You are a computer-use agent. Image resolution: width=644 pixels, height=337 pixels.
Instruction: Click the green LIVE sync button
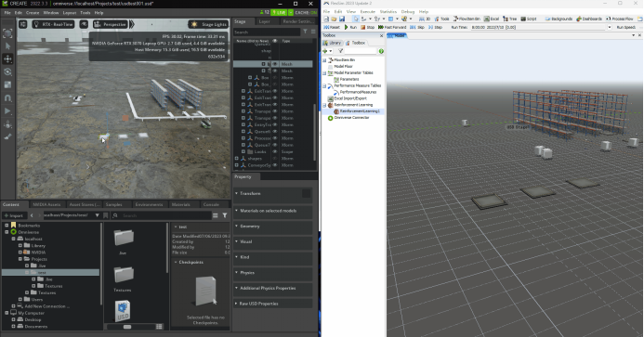click(279, 13)
